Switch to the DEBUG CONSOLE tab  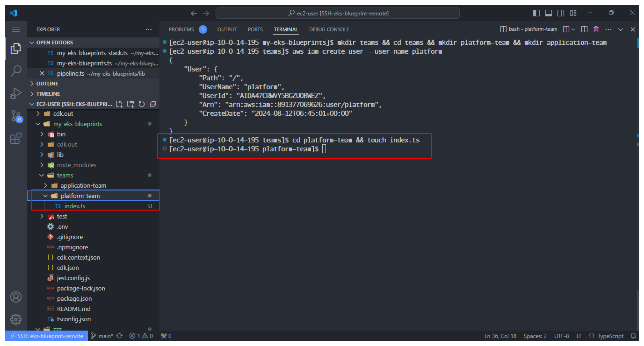click(329, 29)
